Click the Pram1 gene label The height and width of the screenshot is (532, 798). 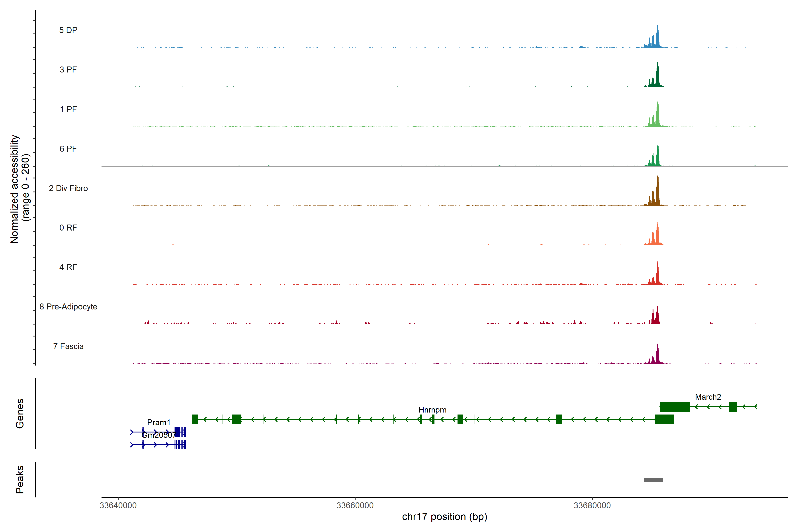(158, 422)
